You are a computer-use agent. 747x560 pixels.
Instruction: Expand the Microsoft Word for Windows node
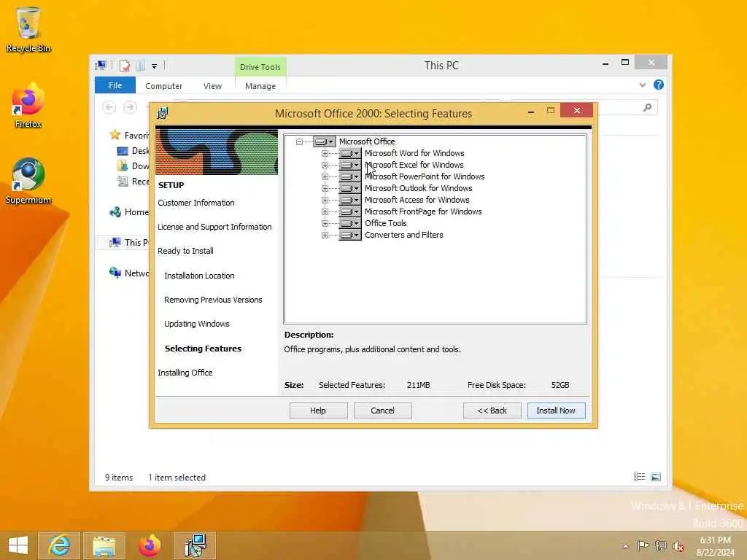click(325, 153)
